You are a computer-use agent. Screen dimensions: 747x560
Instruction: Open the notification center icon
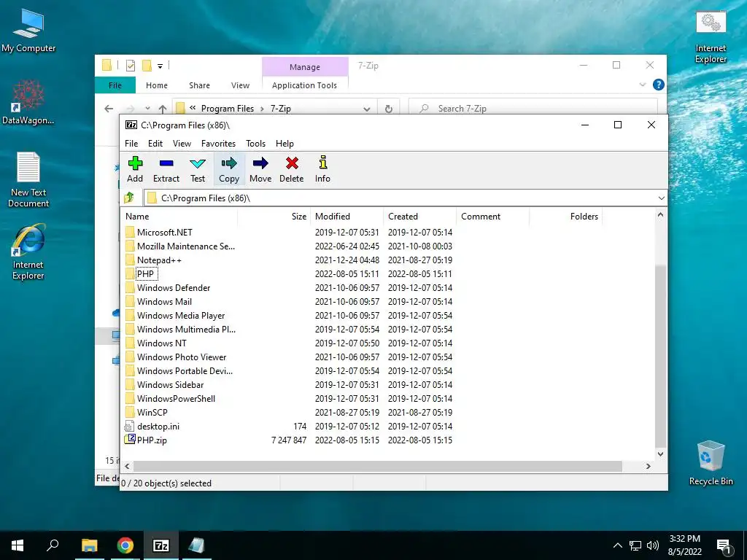pyautogui.click(x=724, y=545)
